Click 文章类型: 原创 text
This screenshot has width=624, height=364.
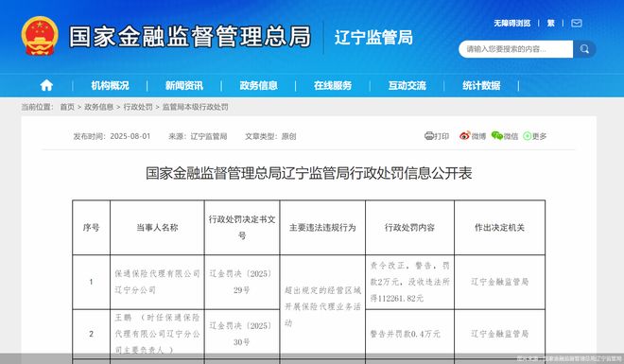[x=270, y=136]
